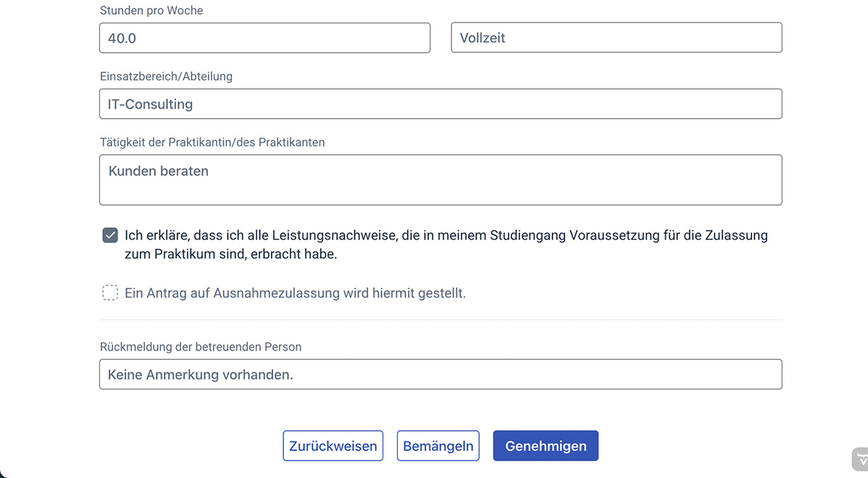Uncheck the Leistungsnachweise declaration checkbox
868x478 pixels.
tap(110, 235)
